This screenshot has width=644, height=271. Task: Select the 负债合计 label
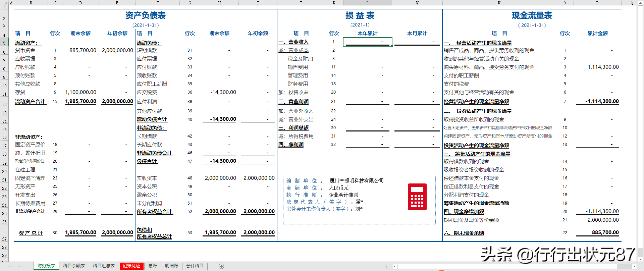click(147, 161)
